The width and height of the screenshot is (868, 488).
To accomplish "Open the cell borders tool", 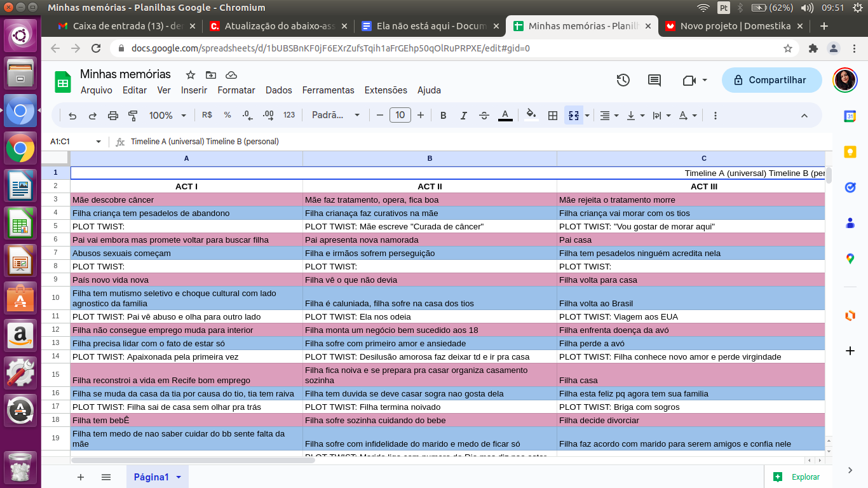I will 553,116.
